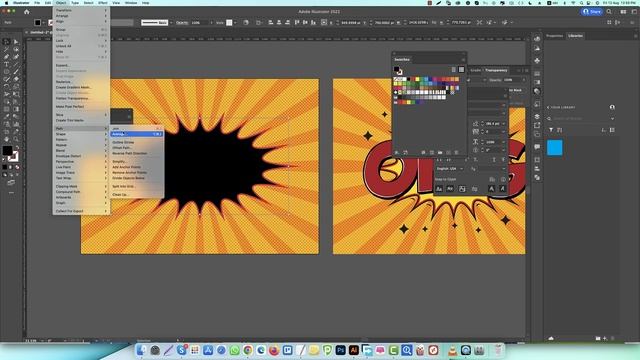Go back via Your Library link
The image size is (640, 360).
click(561, 107)
